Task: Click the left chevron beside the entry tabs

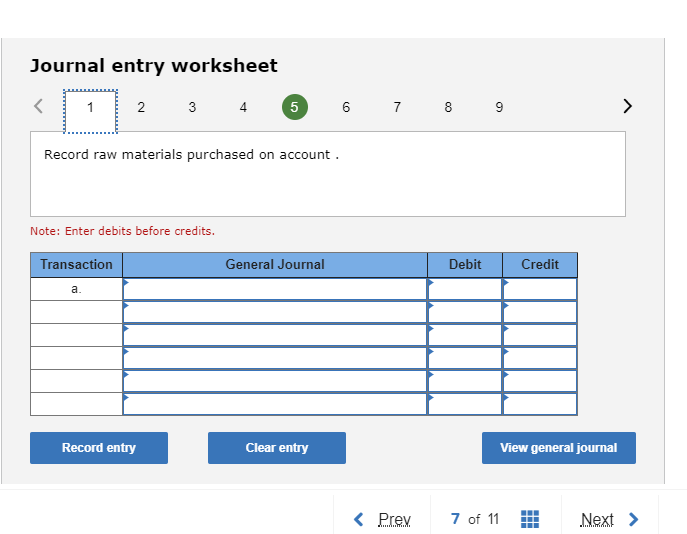Action: 39,106
